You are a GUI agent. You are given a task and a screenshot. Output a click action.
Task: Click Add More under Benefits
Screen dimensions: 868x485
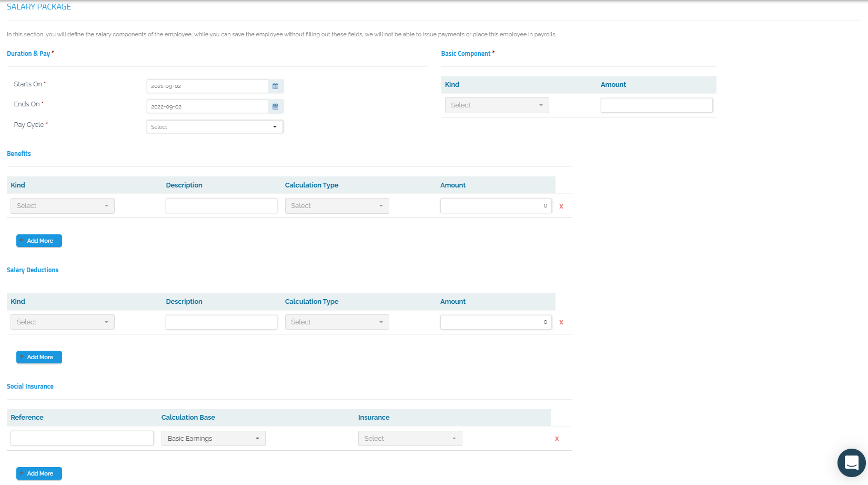[39, 241]
